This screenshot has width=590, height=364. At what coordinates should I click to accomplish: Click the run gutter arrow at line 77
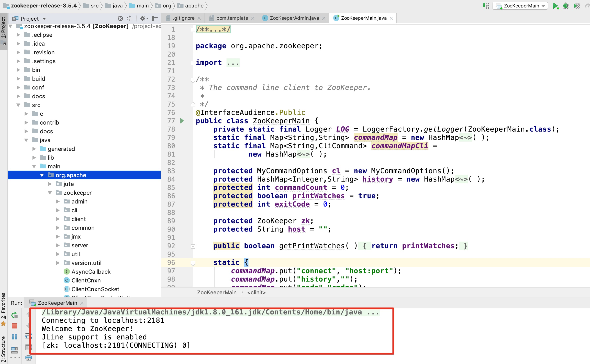click(182, 121)
